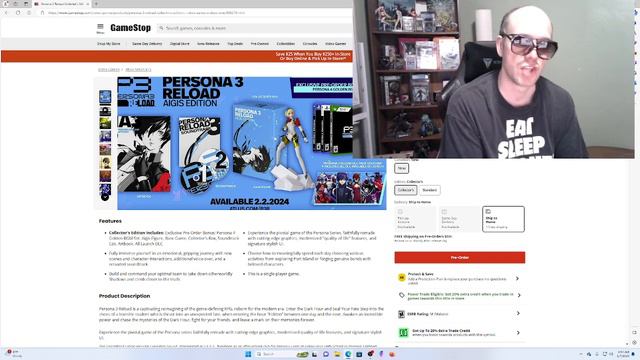This screenshot has height=360, width=640.
Task: Choose the New condition option
Action: (x=402, y=168)
